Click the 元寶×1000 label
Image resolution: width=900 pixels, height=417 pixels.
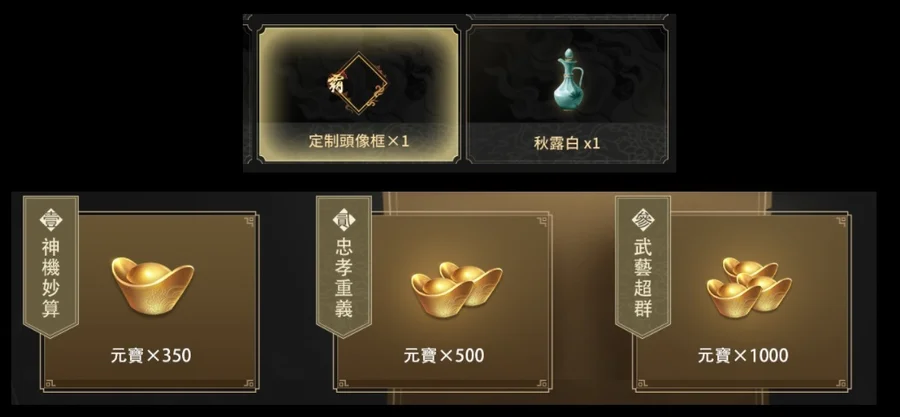pyautogui.click(x=743, y=356)
